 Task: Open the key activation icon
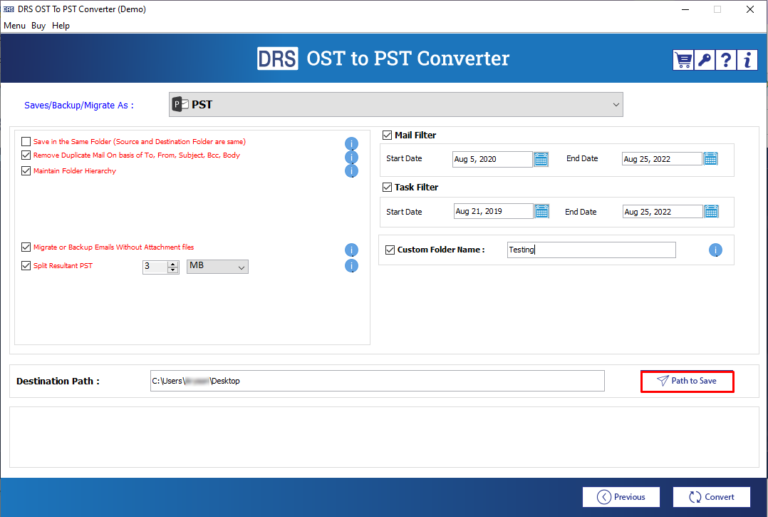(705, 59)
